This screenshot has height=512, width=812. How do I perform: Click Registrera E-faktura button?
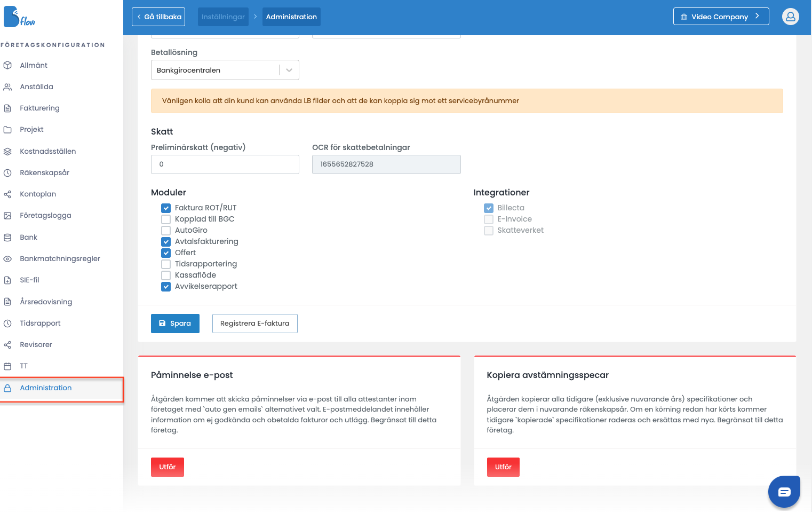pyautogui.click(x=254, y=324)
